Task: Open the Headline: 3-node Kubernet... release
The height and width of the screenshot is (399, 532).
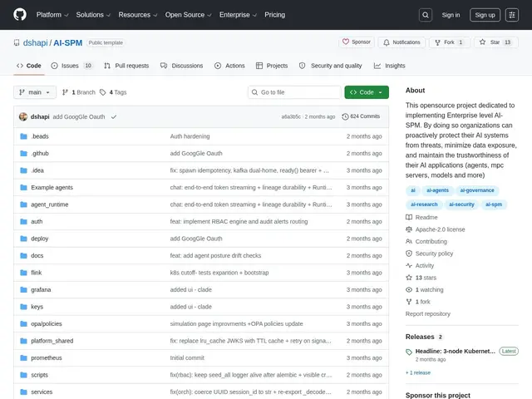Action: tap(456, 351)
